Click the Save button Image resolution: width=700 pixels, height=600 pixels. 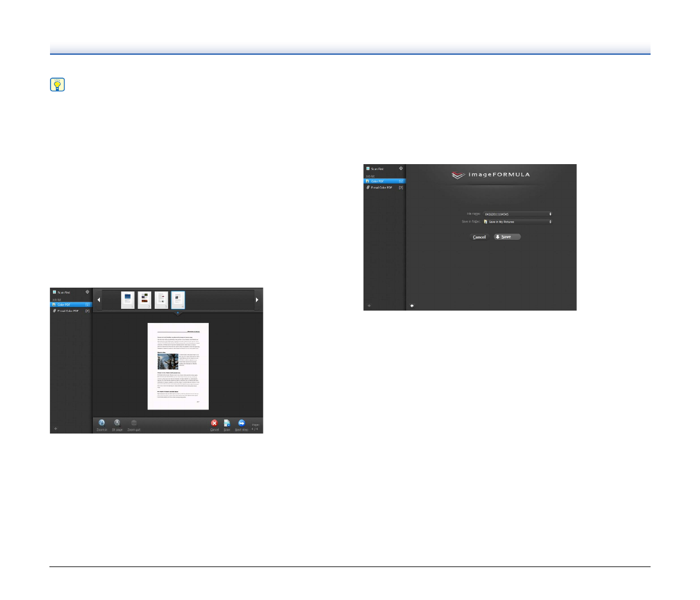coord(507,237)
